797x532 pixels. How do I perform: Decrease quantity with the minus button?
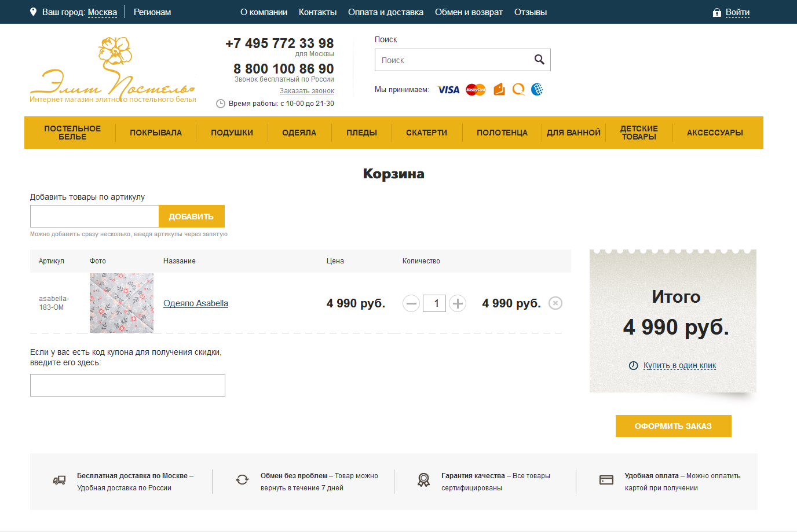pos(411,303)
